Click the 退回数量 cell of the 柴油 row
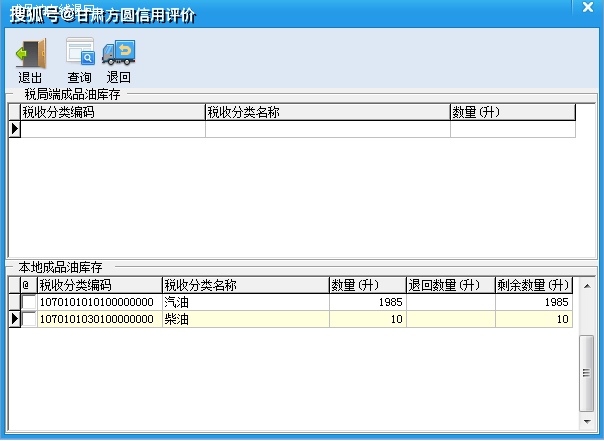The width and height of the screenshot is (604, 441). pyautogui.click(x=450, y=320)
